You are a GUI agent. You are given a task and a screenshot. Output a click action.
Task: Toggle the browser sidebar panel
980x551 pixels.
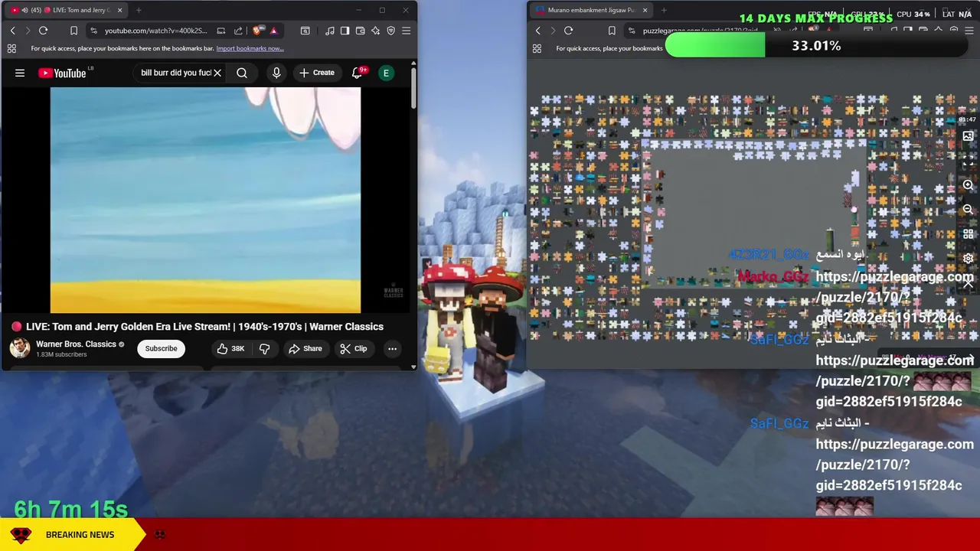[x=345, y=31]
